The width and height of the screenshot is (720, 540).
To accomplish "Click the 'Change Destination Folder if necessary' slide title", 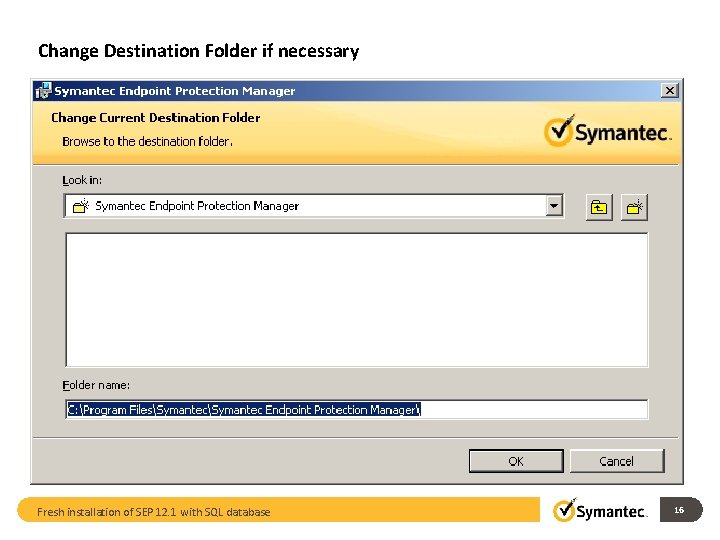I will 198,51.
